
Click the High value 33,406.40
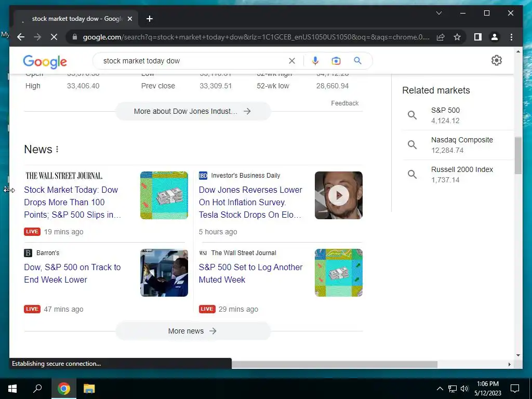[x=83, y=86]
